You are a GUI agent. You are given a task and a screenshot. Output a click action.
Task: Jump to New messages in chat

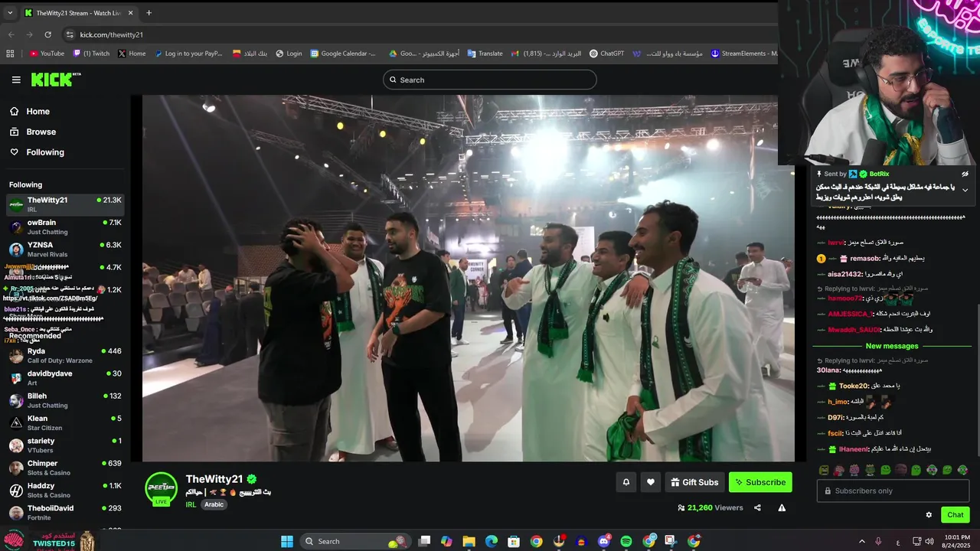pyautogui.click(x=891, y=346)
